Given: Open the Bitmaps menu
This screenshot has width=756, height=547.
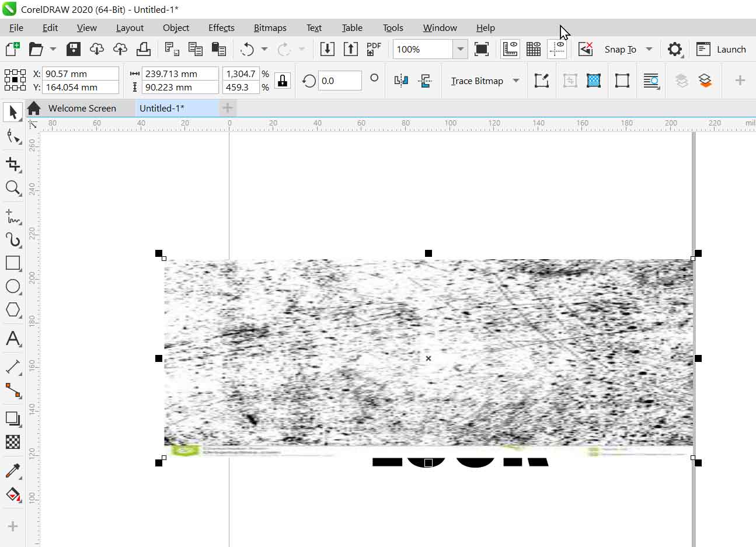Looking at the screenshot, I should 270,27.
